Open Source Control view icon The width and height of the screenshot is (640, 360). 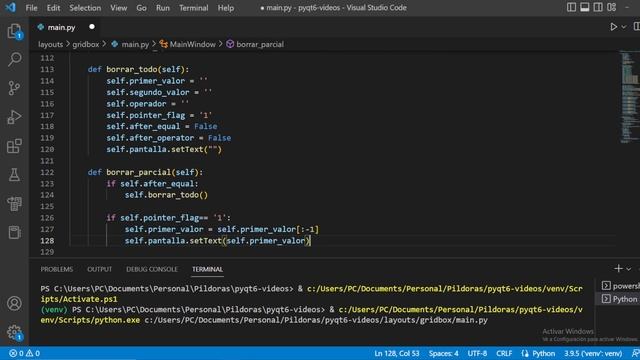14,88
